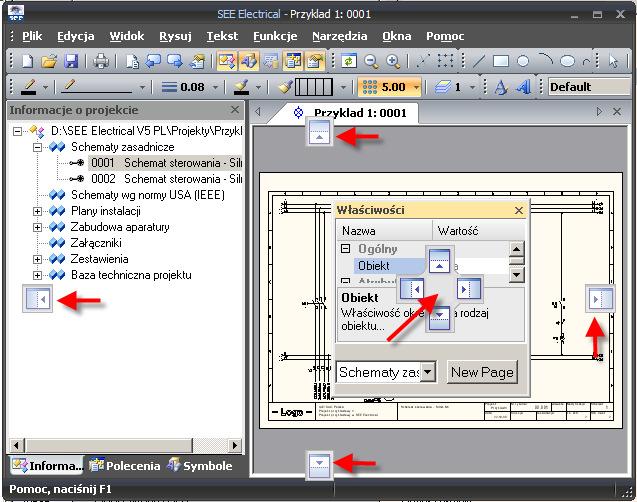Expand the Zabudowa aparatury node
The width and height of the screenshot is (637, 502).
coord(37,227)
